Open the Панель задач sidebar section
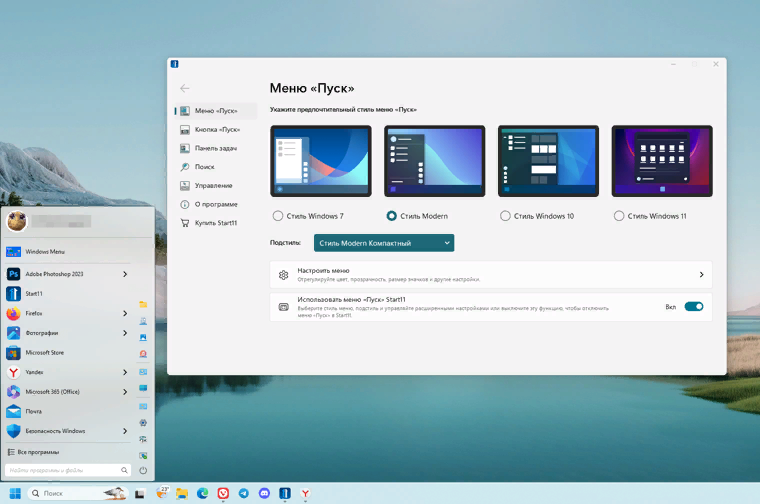This screenshot has height=504, width=760. (x=216, y=148)
